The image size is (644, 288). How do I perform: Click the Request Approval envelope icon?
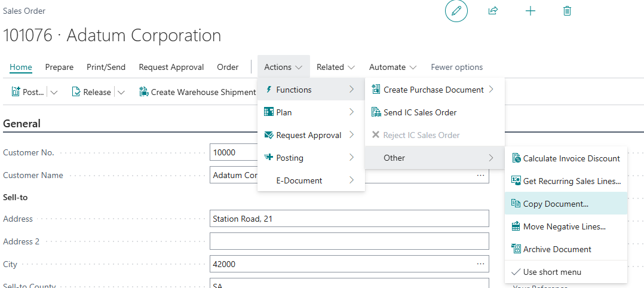tap(269, 135)
